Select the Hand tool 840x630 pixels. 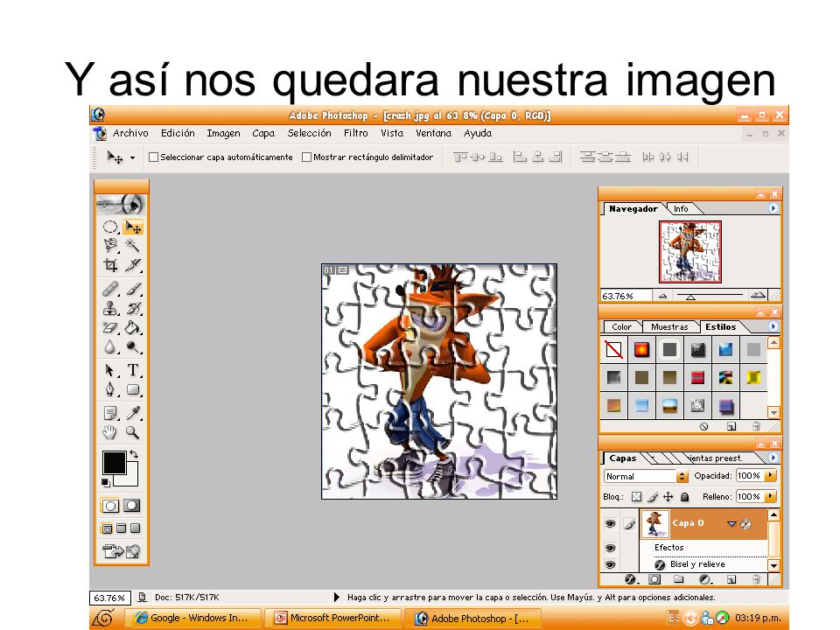click(x=110, y=432)
